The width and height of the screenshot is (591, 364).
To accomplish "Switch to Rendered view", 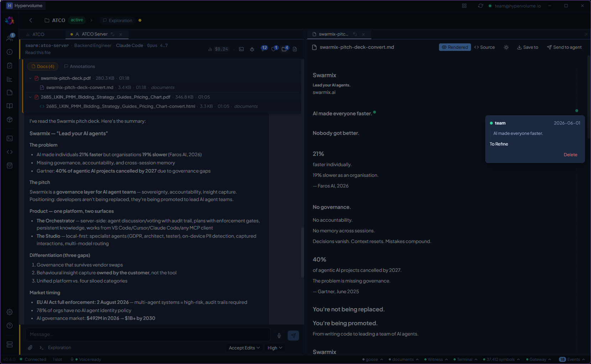I will pos(455,47).
